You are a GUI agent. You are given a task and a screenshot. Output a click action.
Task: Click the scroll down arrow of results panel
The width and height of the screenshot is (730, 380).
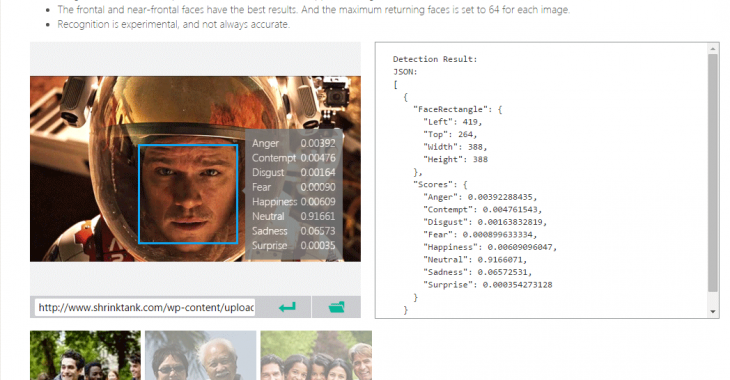click(713, 312)
